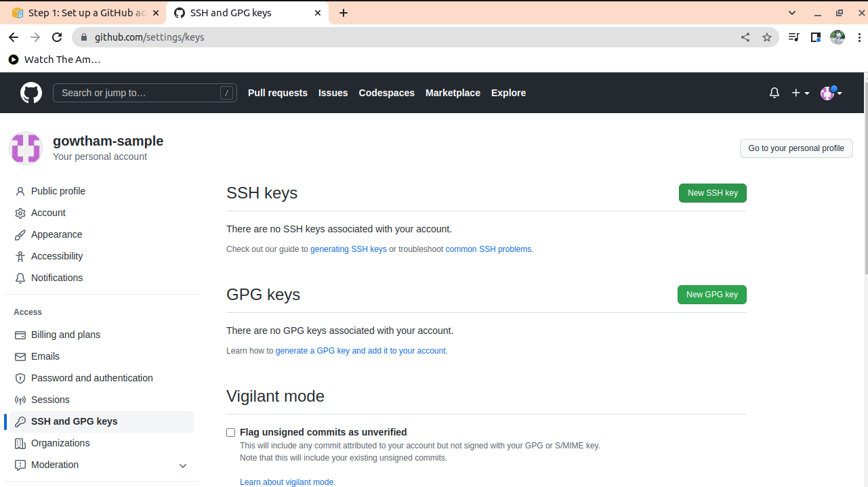Enable Flag unsigned commits as unverified
Viewport: 868px width, 487px height.
(x=231, y=432)
